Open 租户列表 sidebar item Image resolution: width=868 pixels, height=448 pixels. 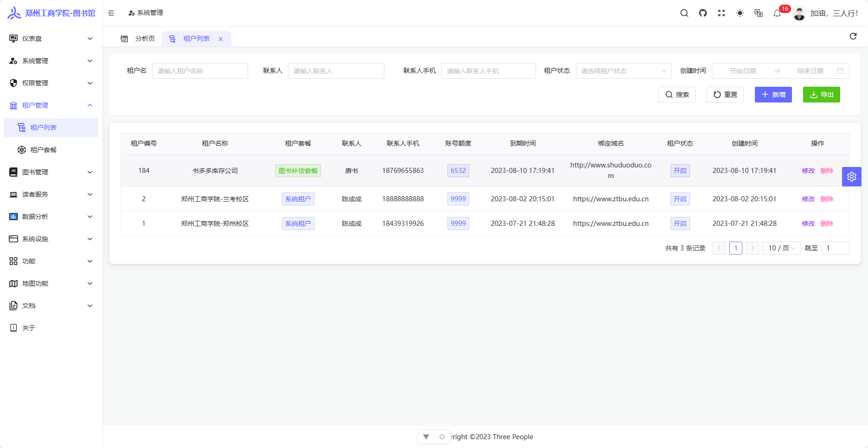(51, 128)
